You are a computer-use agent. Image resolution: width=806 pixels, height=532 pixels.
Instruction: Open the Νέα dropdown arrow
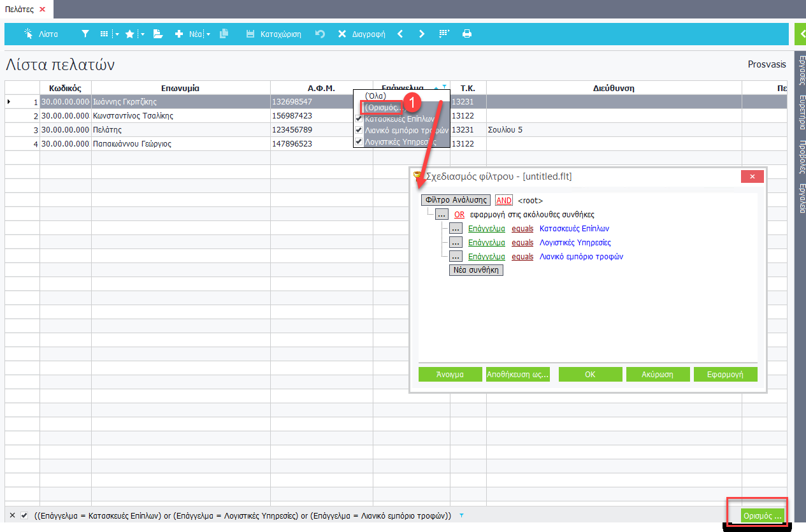208,34
